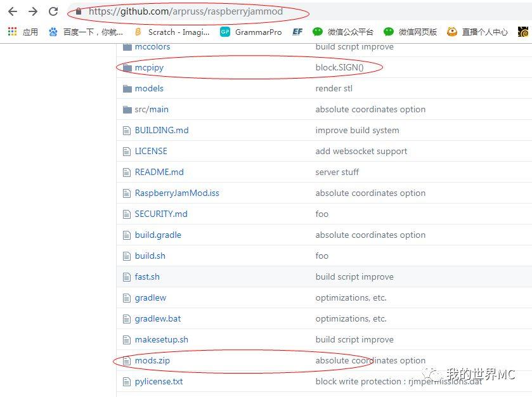Viewport: 532px width, 397px height.
Task: Reload the page with refresh icon
Action: [53, 11]
